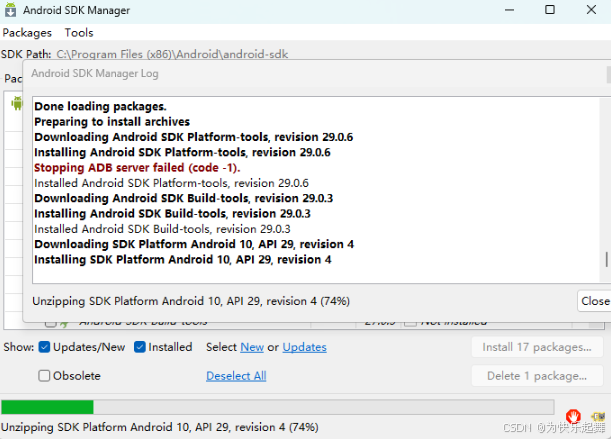Close the SDK Manager Log dialog
Image resolution: width=611 pixels, height=439 pixels.
595,301
